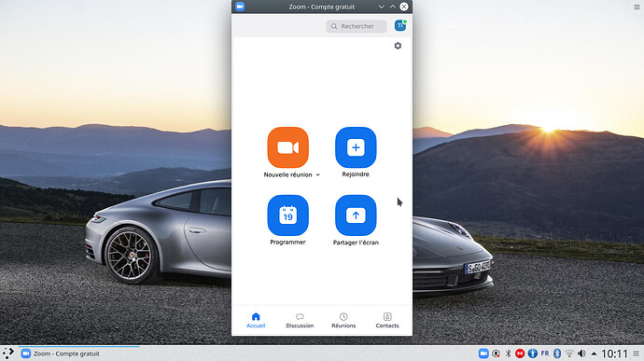
Task: Open the desktop hamburger menu top right
Action: 637,7
